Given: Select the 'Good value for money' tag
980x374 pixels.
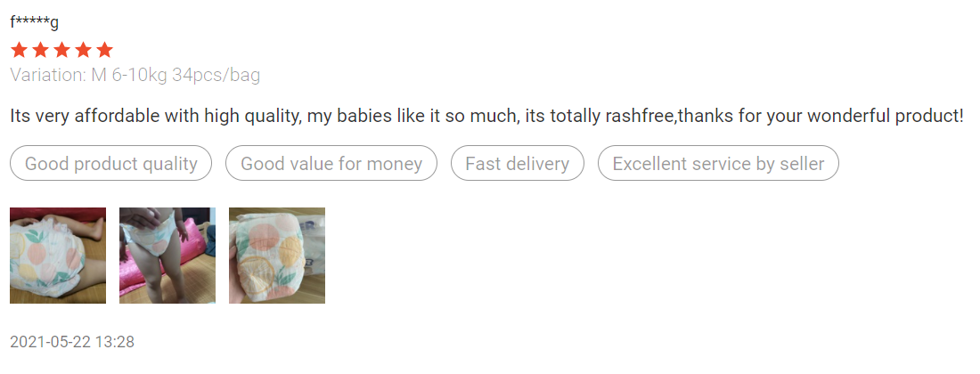Looking at the screenshot, I should [331, 164].
